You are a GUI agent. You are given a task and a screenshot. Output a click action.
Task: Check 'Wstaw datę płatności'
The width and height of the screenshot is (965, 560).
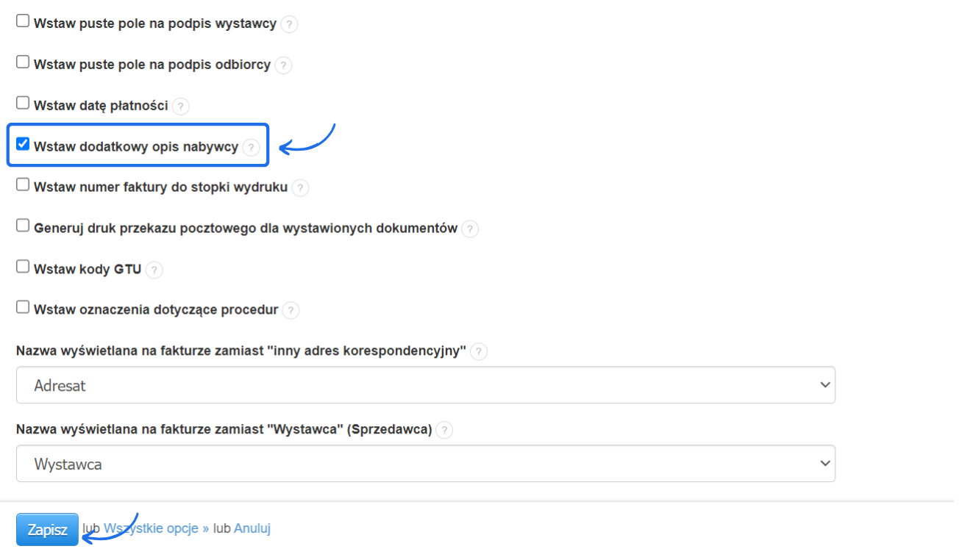pyautogui.click(x=22, y=103)
